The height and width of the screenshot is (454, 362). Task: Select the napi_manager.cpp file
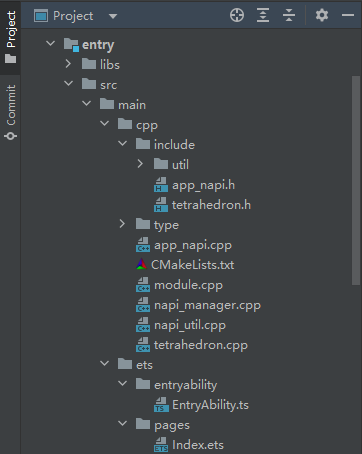click(x=207, y=305)
